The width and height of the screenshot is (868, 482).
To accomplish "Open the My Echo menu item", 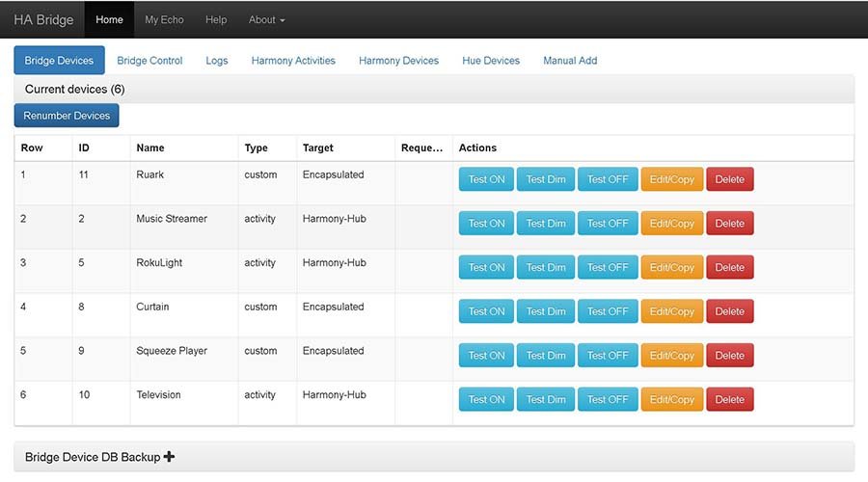I will click(x=164, y=19).
